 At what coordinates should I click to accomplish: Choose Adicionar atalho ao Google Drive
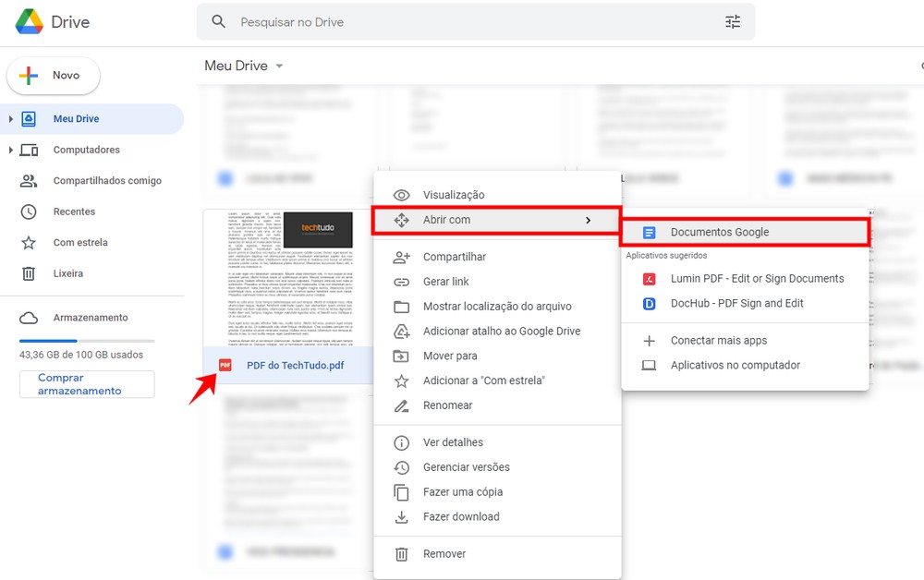(x=497, y=331)
